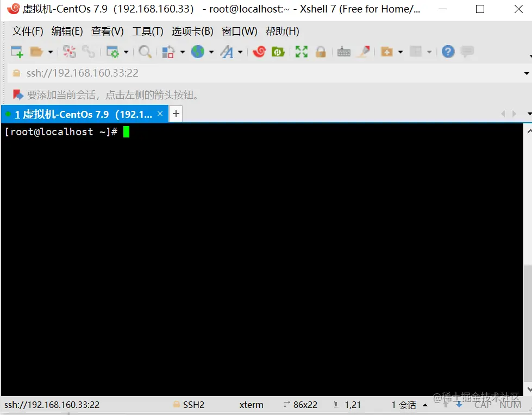The width and height of the screenshot is (532, 415).
Task: Open the 查看(V) menu
Action: click(108, 31)
